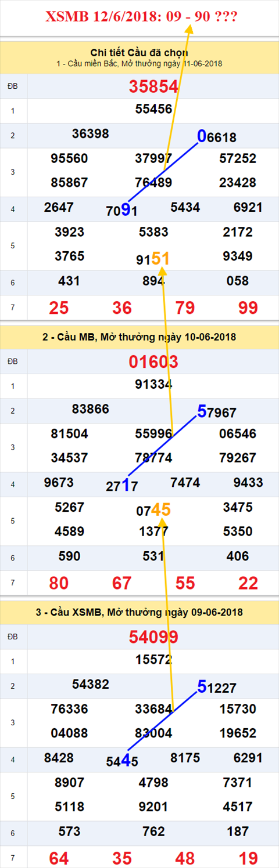Click fourth prize number 6921
This screenshot has width=279, height=868.
[x=248, y=207]
